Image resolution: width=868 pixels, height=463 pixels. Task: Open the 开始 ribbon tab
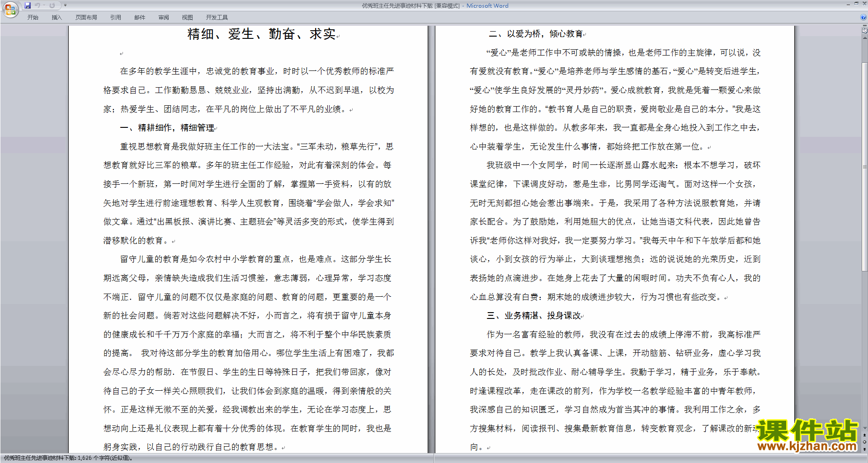(x=33, y=18)
